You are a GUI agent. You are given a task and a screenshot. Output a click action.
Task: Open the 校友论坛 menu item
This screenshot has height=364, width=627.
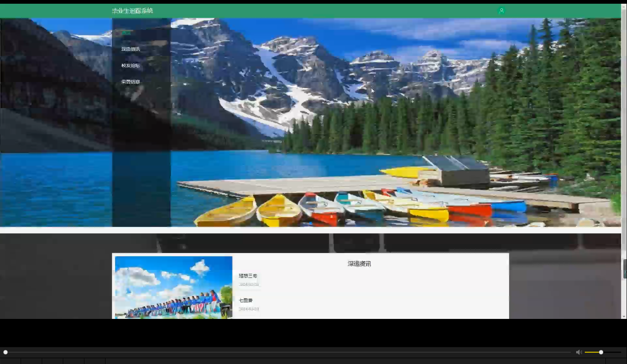[131, 65]
